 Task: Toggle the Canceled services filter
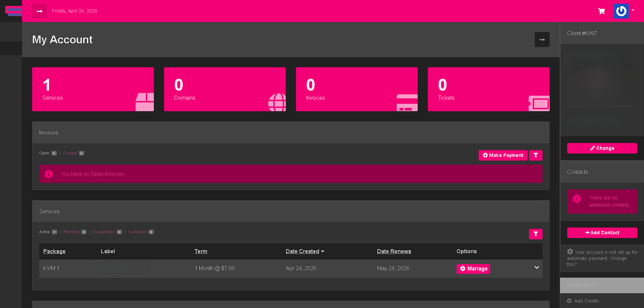(137, 232)
